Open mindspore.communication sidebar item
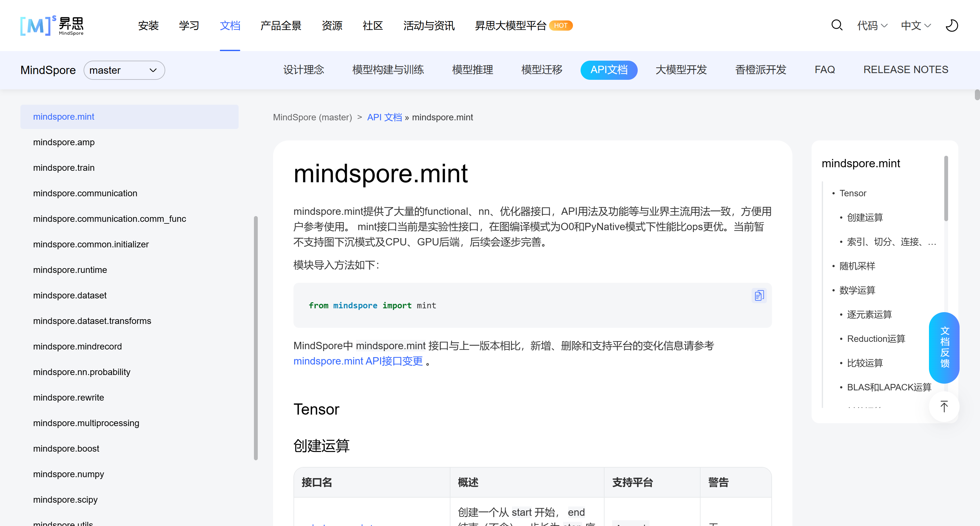Image resolution: width=980 pixels, height=526 pixels. point(85,193)
